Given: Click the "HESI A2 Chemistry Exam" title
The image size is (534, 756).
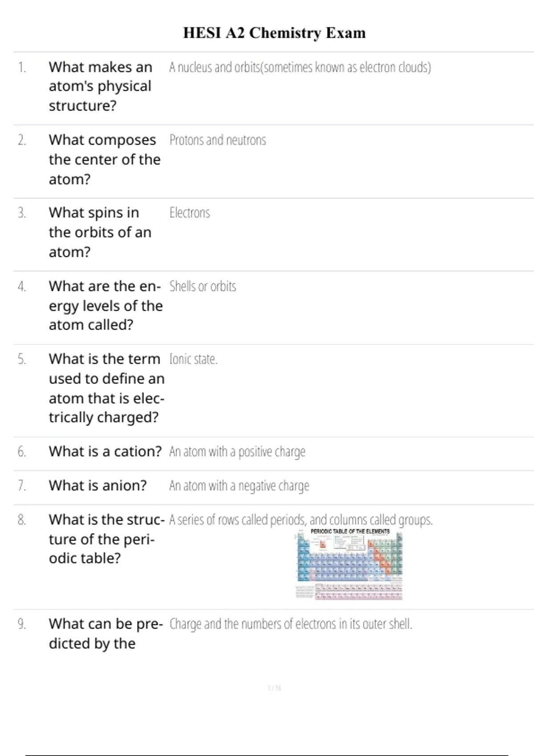Looking at the screenshot, I should [x=274, y=33].
